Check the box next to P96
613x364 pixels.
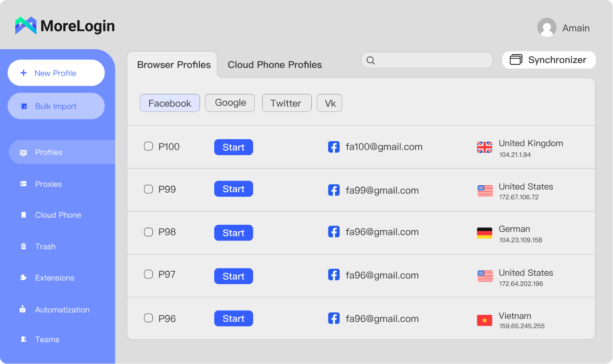click(x=148, y=318)
